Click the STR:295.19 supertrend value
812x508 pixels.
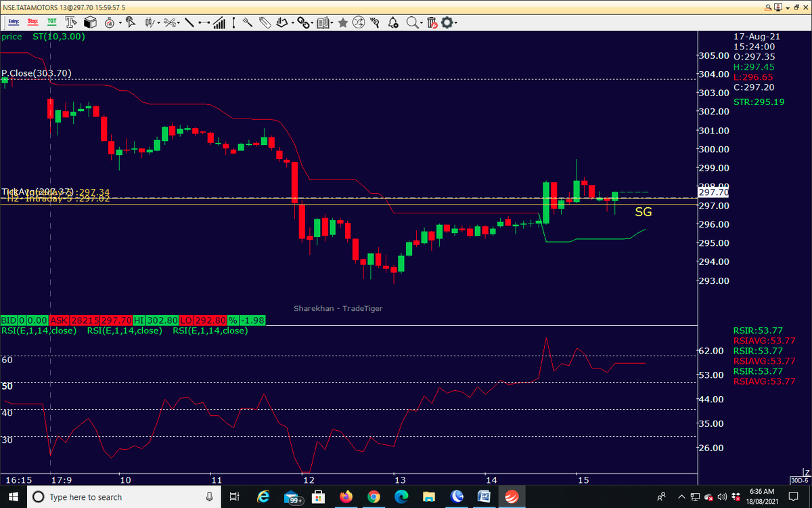pos(759,102)
